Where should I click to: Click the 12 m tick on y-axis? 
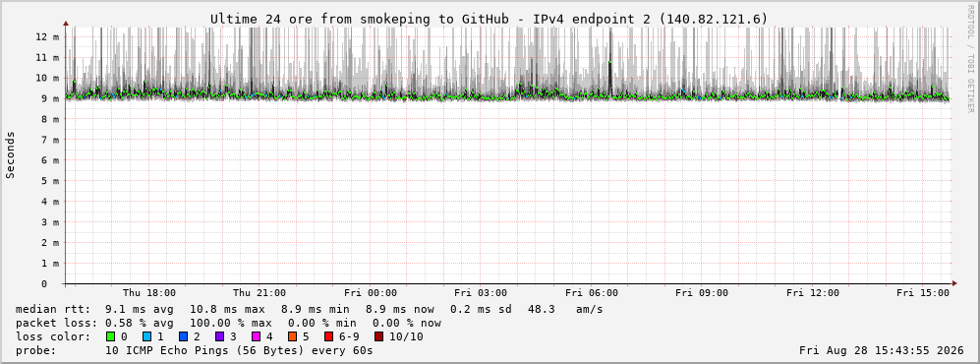[x=49, y=37]
